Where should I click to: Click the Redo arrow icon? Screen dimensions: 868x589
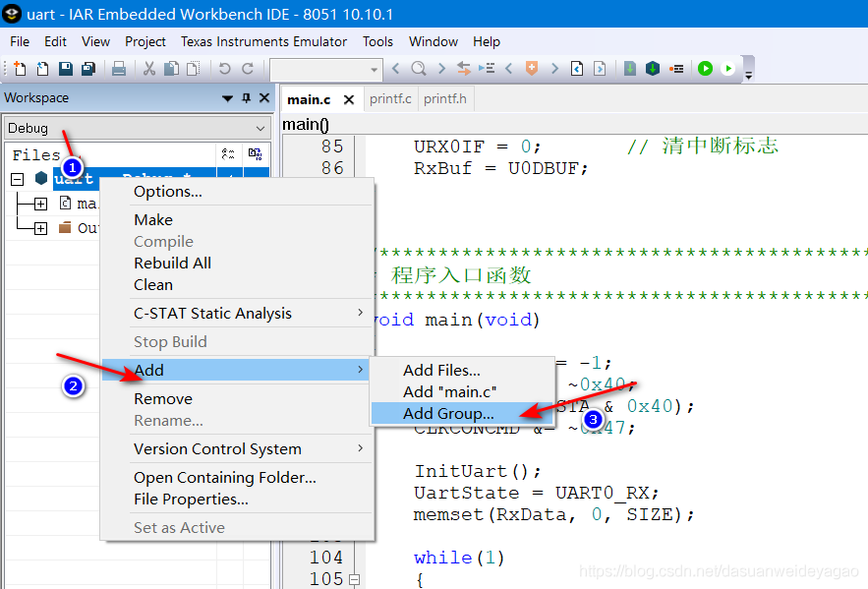coord(248,69)
